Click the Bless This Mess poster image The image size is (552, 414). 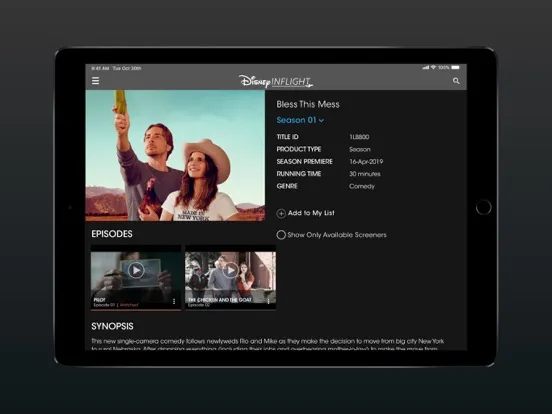(175, 155)
